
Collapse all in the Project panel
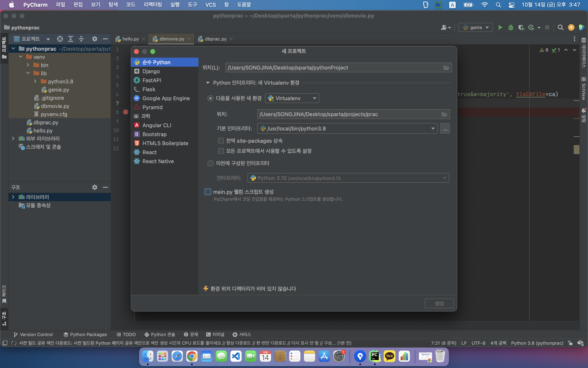pyautogui.click(x=81, y=39)
